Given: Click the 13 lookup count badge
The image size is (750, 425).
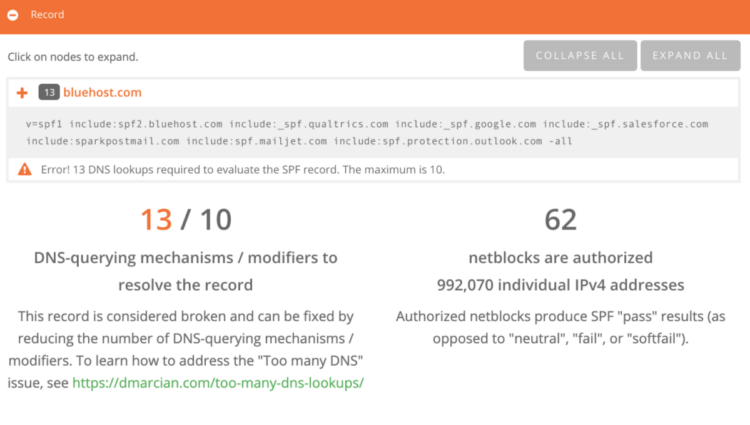Looking at the screenshot, I should coord(49,92).
